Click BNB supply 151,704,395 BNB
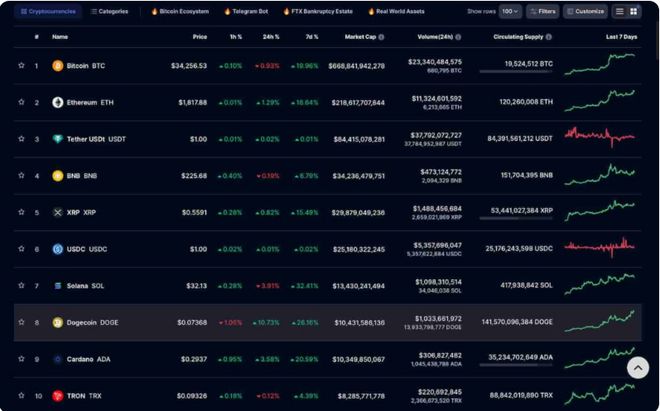Image resolution: width=660 pixels, height=411 pixels. (527, 175)
